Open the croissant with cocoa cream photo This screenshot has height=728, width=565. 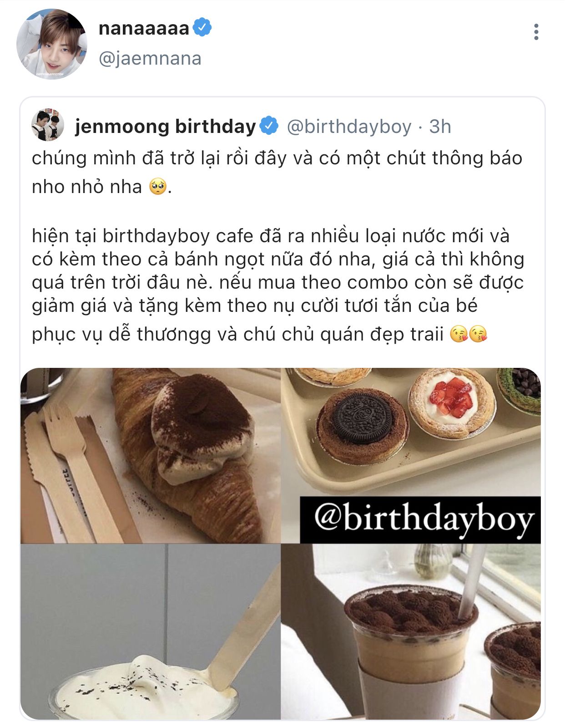tap(150, 455)
